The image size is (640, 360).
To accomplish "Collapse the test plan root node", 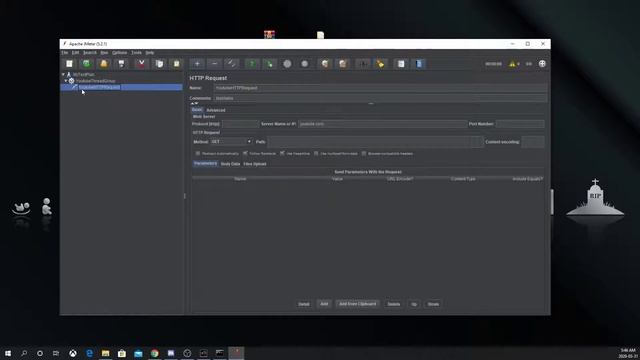I will coord(63,75).
